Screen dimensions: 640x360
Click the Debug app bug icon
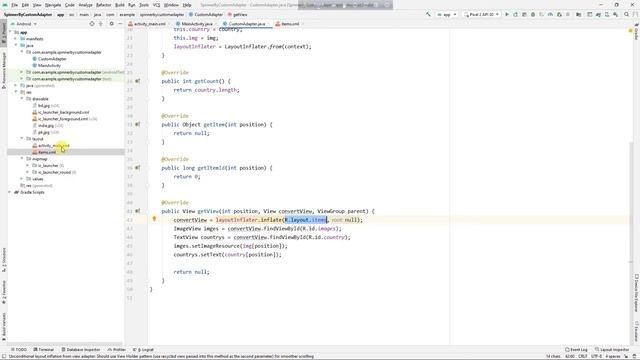point(533,14)
